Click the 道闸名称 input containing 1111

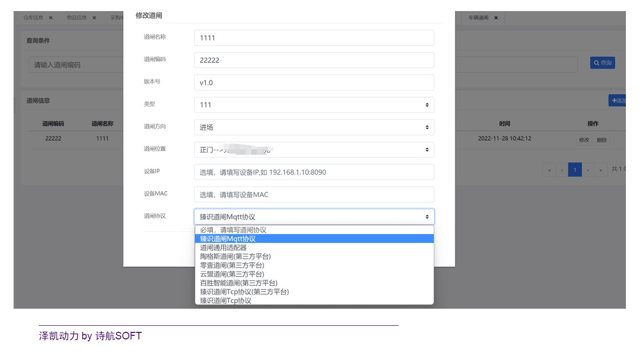point(314,38)
